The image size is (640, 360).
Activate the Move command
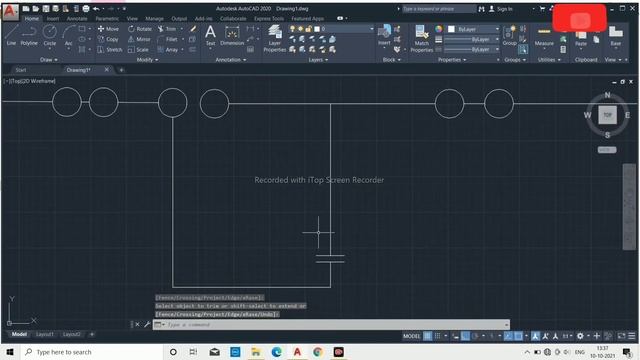pos(108,29)
